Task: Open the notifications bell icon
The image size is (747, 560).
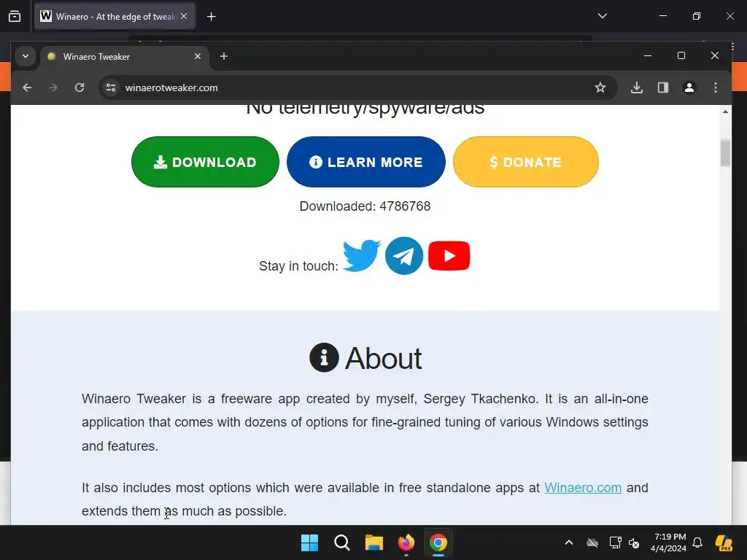Action: click(x=697, y=542)
